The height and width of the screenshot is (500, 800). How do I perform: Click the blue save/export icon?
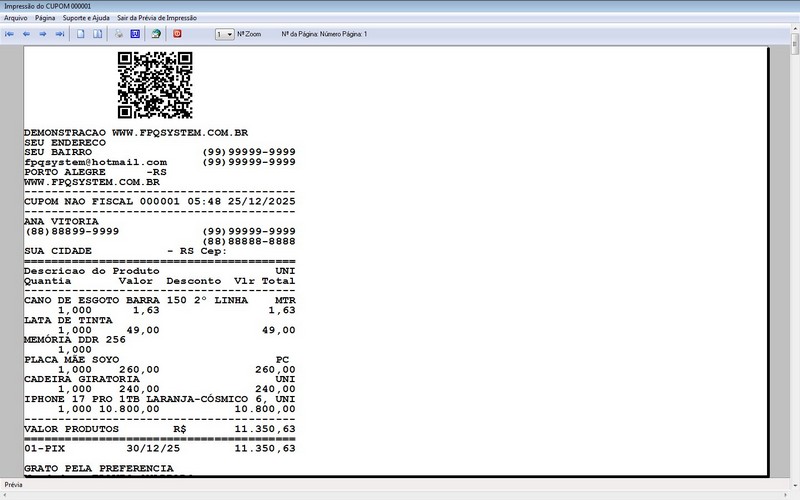click(135, 34)
